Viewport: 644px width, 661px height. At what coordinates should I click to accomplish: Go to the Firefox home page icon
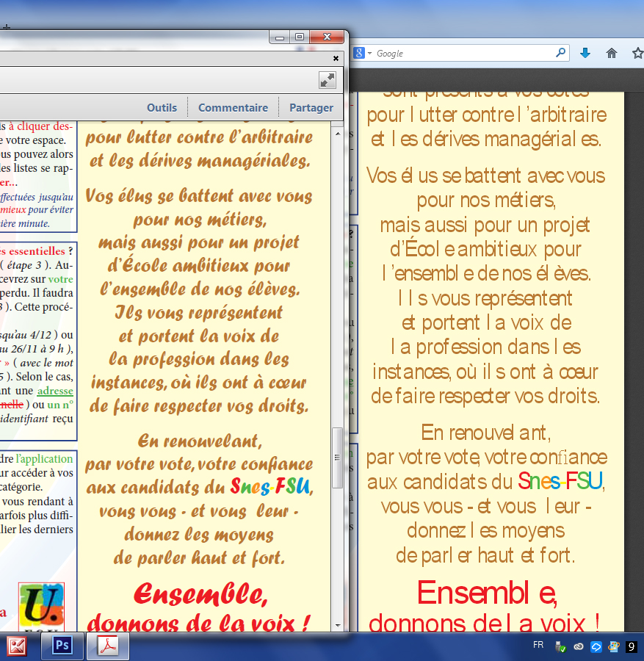click(x=611, y=53)
